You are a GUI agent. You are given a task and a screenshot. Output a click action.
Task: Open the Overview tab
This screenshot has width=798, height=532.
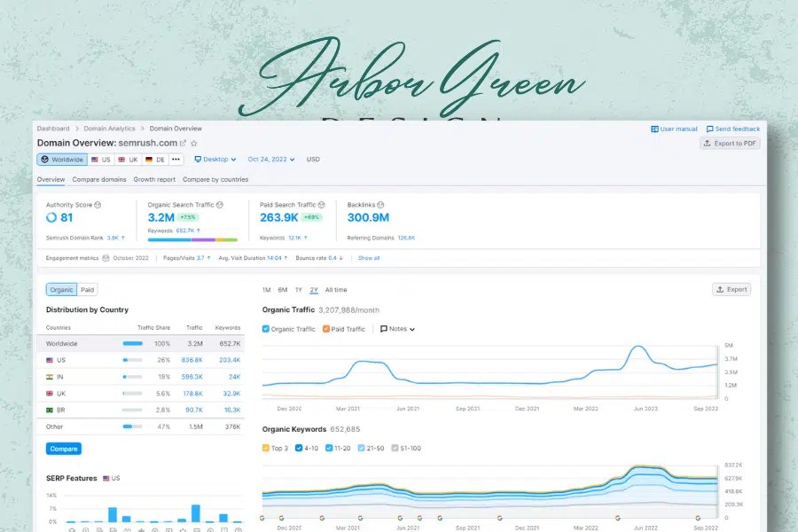[x=51, y=180]
